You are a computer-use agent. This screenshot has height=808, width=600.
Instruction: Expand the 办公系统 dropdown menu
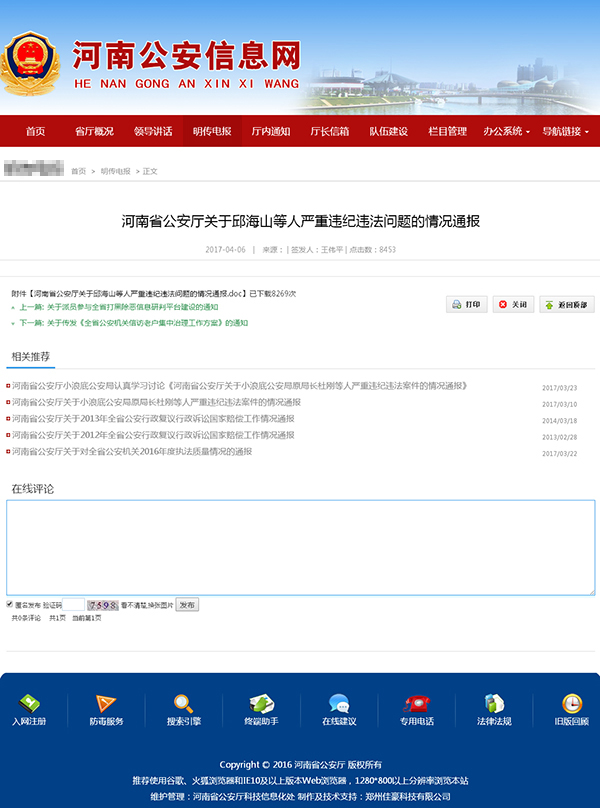click(506, 131)
